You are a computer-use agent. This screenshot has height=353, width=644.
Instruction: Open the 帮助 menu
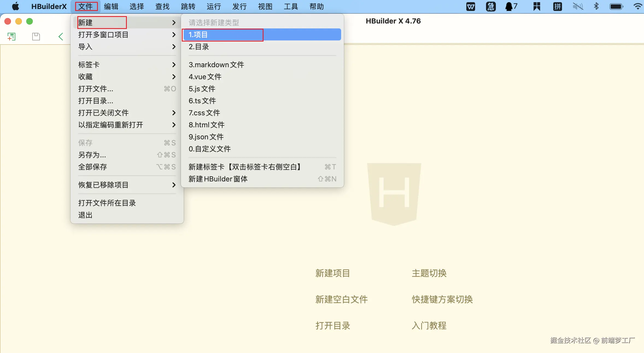(x=317, y=6)
